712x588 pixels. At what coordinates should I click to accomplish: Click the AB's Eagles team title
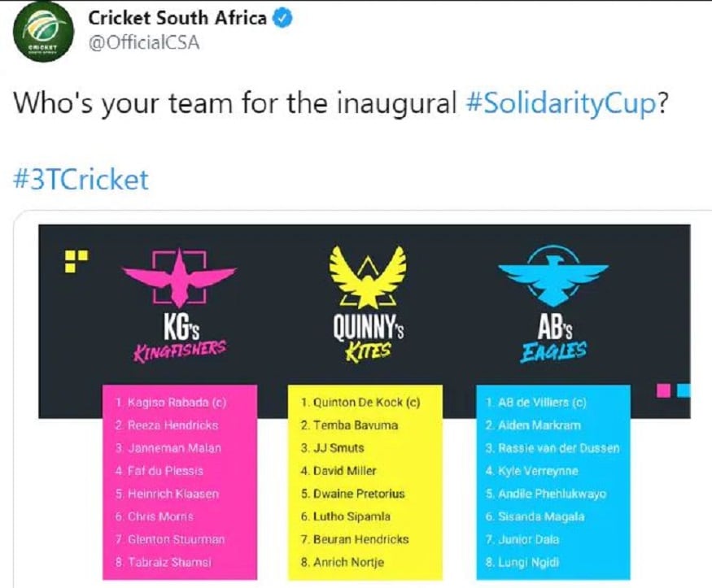click(553, 338)
